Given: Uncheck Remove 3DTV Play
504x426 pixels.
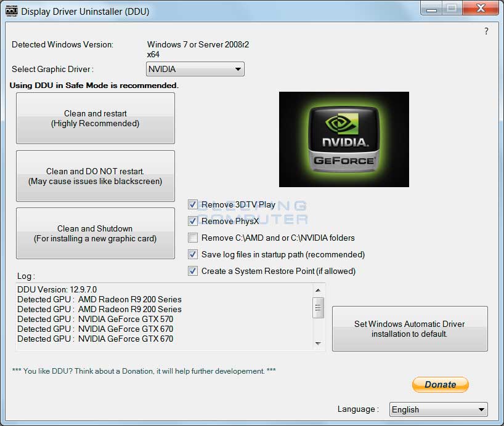Looking at the screenshot, I should point(193,204).
